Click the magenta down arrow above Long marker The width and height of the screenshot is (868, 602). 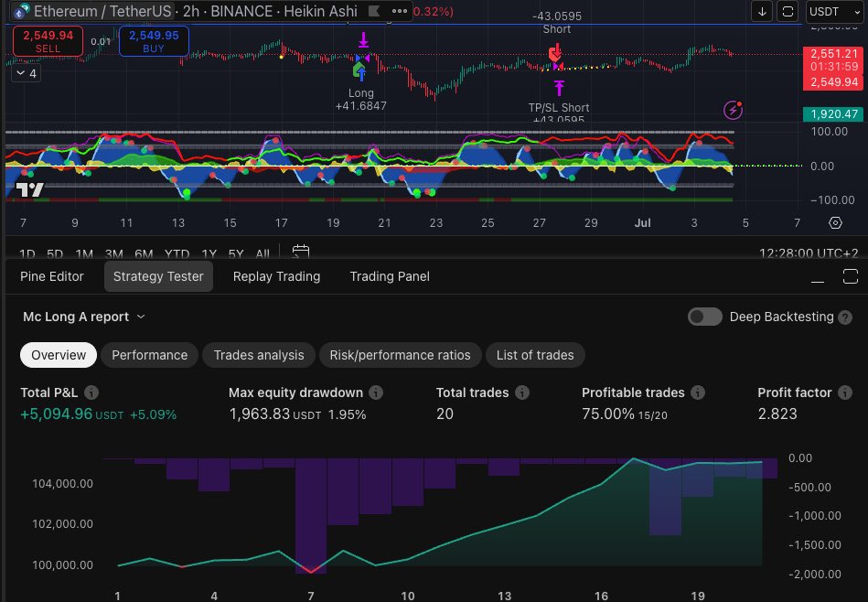pos(363,40)
